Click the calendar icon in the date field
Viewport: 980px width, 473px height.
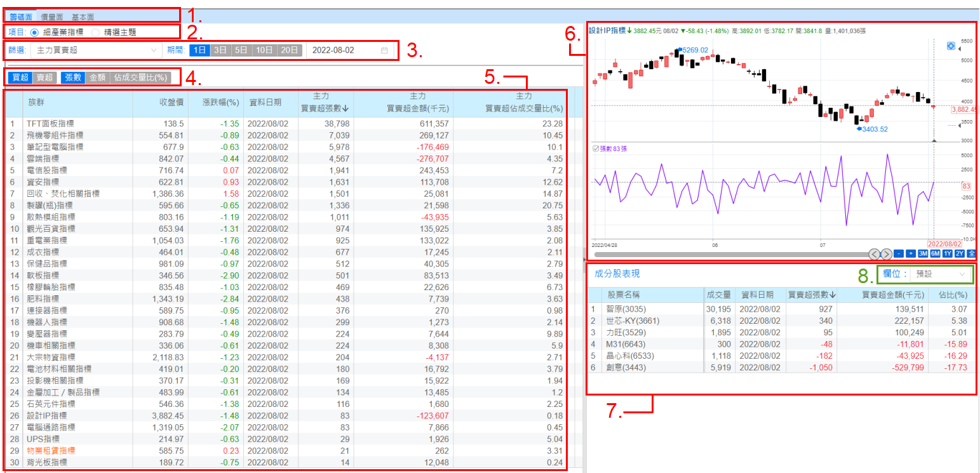click(x=384, y=50)
